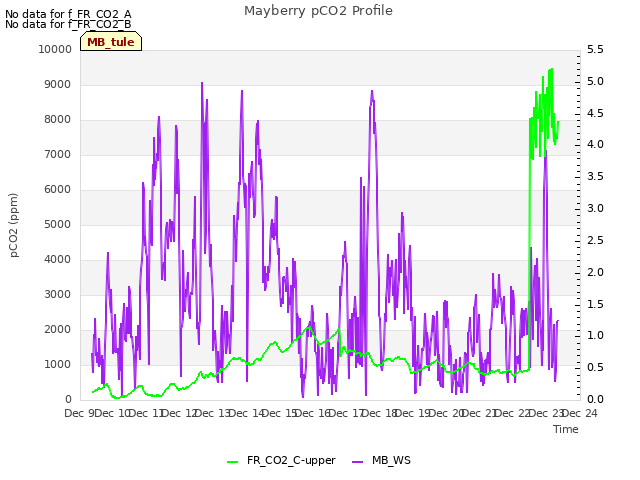This screenshot has width=640, height=480.
Task: Click the 3.0 right-axis tick label
Action: point(595,208)
